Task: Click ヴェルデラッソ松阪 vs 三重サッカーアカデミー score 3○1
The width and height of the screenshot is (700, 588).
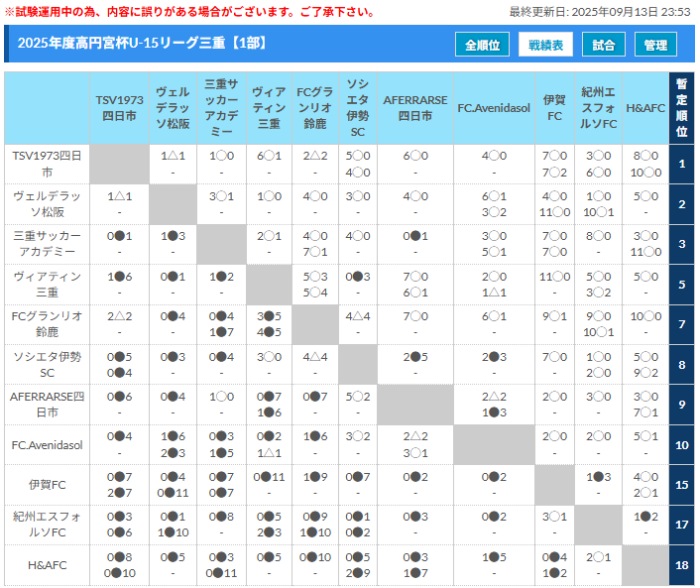Action: (221, 196)
